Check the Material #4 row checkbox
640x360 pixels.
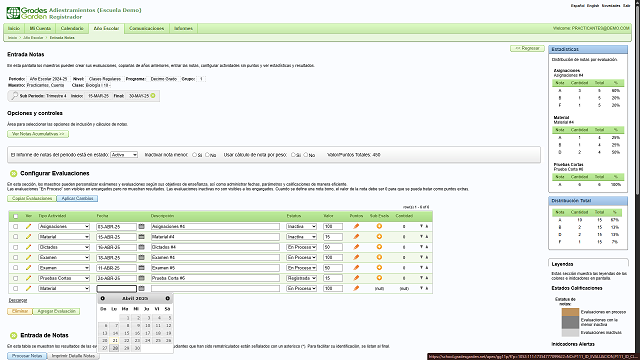click(16, 237)
